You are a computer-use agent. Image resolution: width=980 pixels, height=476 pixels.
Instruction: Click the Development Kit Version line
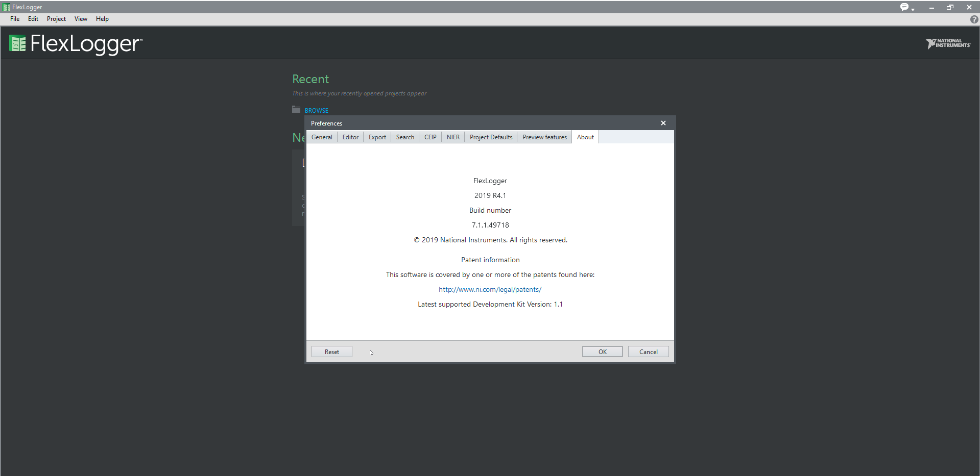490,304
